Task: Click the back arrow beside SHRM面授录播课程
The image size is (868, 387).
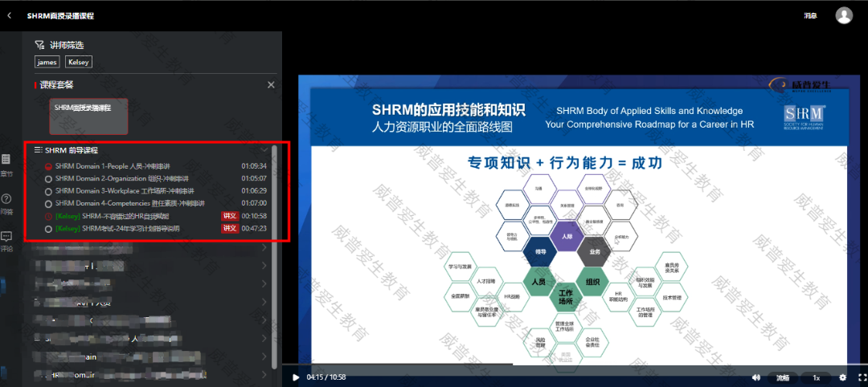Action: click(10, 16)
